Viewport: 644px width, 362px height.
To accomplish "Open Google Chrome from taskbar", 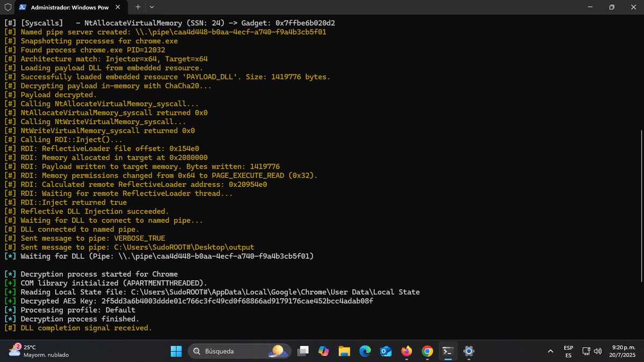I will [427, 351].
